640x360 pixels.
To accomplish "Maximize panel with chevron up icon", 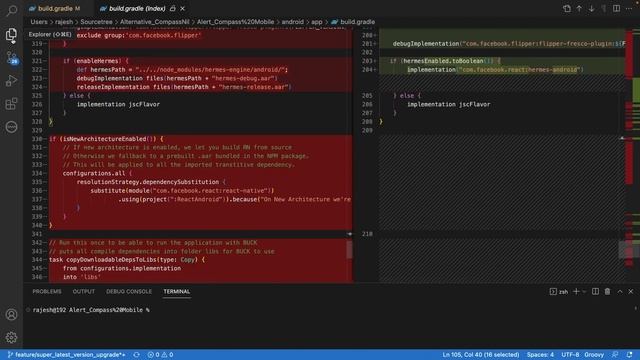I will pos(620,291).
